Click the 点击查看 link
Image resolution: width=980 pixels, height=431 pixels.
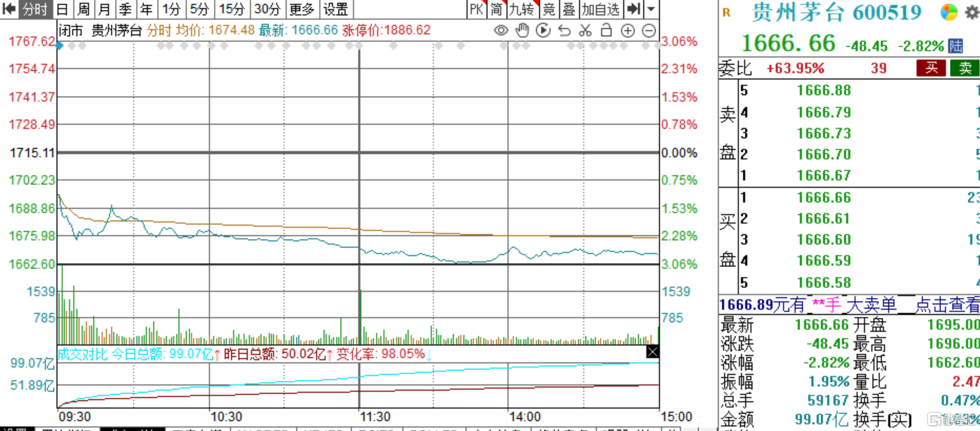point(947,305)
